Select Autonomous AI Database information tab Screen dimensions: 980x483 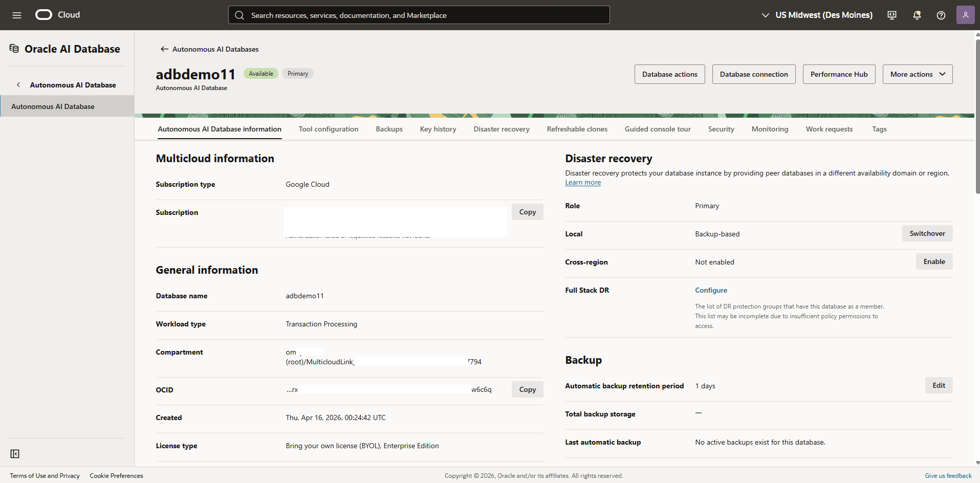(x=220, y=129)
